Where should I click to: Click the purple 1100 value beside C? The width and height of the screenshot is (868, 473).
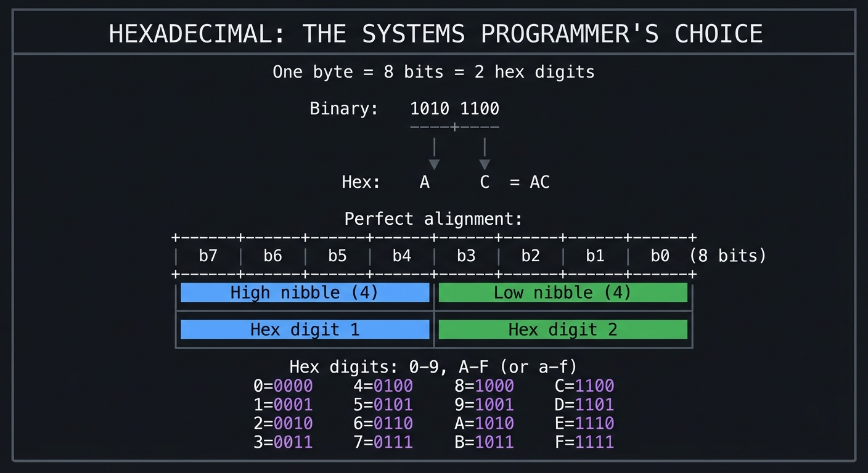coord(596,386)
